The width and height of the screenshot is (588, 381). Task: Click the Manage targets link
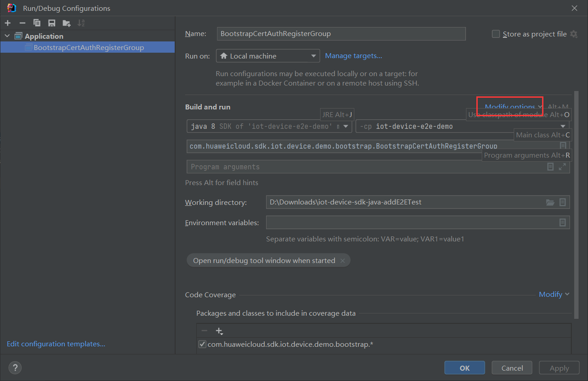(x=353, y=56)
